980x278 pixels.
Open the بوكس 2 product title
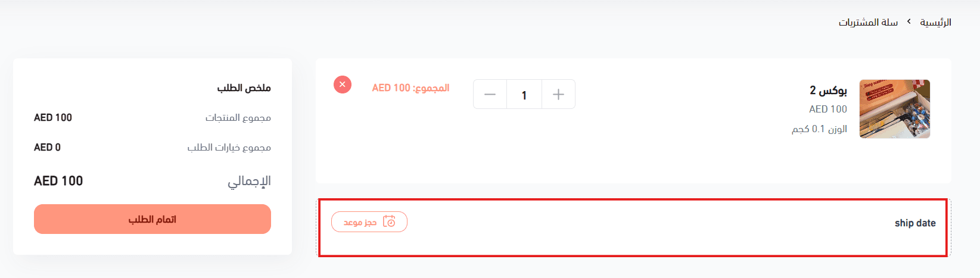pos(828,90)
